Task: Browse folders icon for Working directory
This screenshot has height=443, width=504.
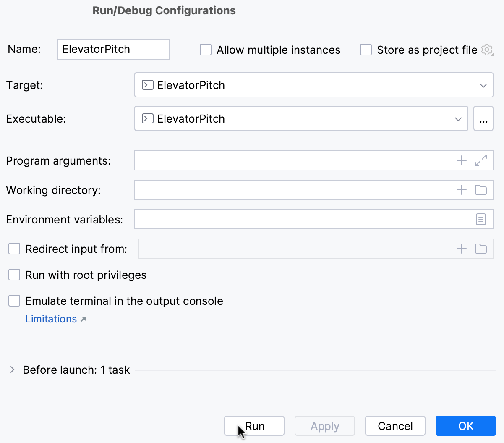Action: pyautogui.click(x=481, y=190)
